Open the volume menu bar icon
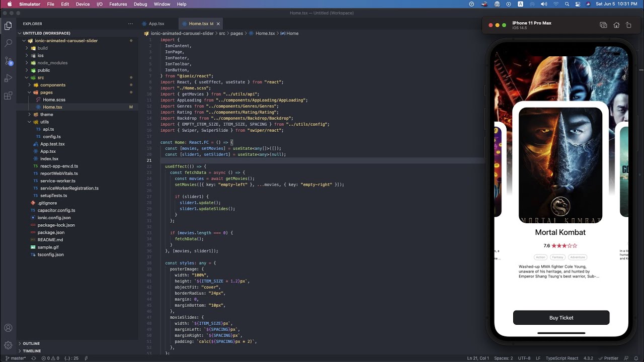Viewport: 644px width, 362px height. [x=543, y=4]
